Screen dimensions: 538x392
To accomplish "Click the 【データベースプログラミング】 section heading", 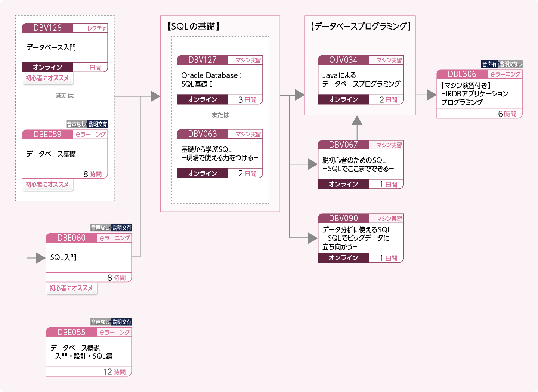I will tap(361, 26).
